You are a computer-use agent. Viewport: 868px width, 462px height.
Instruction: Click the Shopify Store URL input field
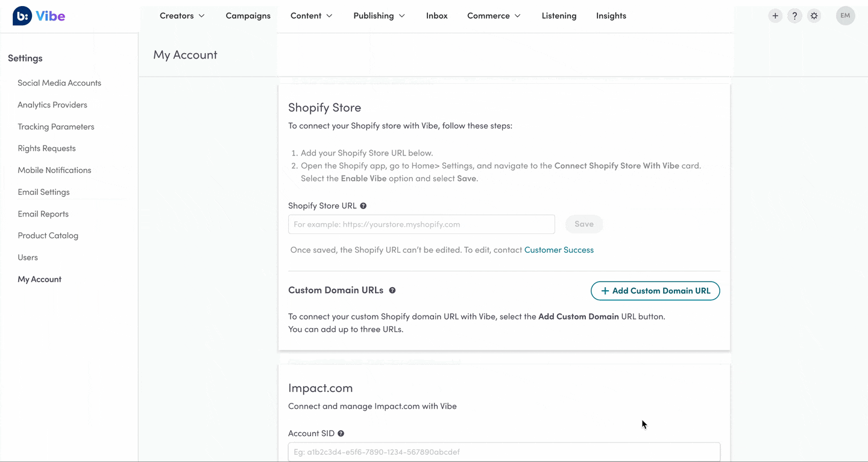click(x=421, y=224)
